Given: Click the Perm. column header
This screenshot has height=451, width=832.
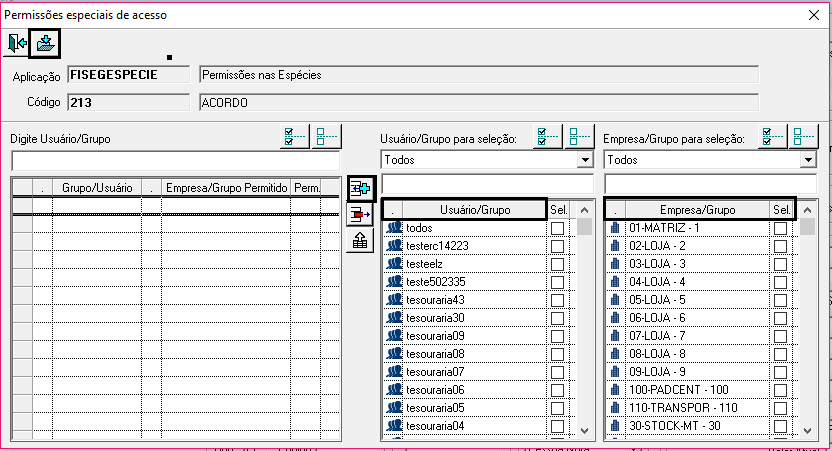Looking at the screenshot, I should click(306, 188).
